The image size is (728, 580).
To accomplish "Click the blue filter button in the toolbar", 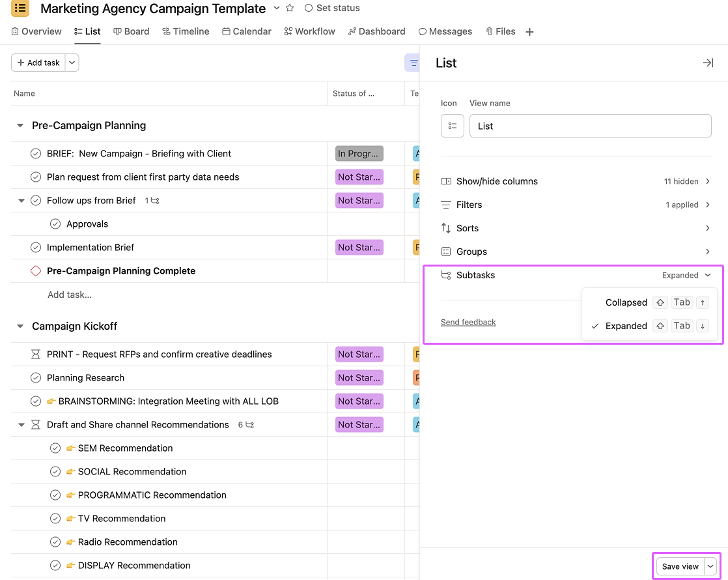I will [413, 63].
